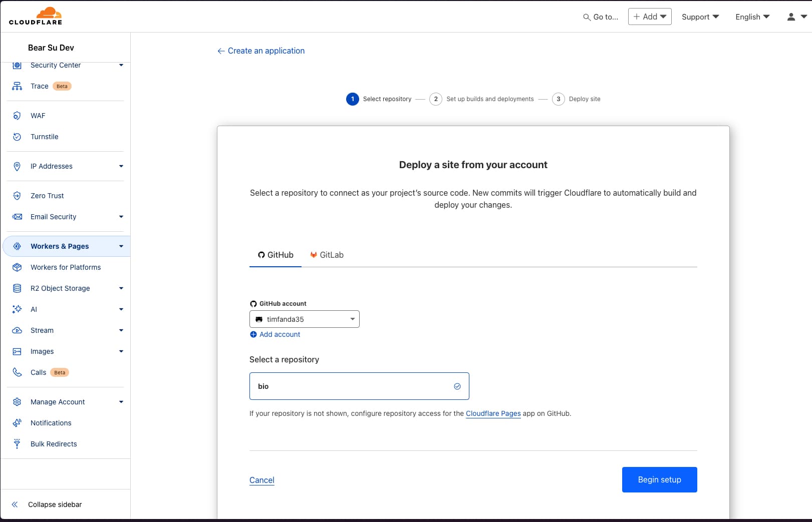Open the Add dropdown in header
This screenshot has height=522, width=812.
click(x=650, y=17)
